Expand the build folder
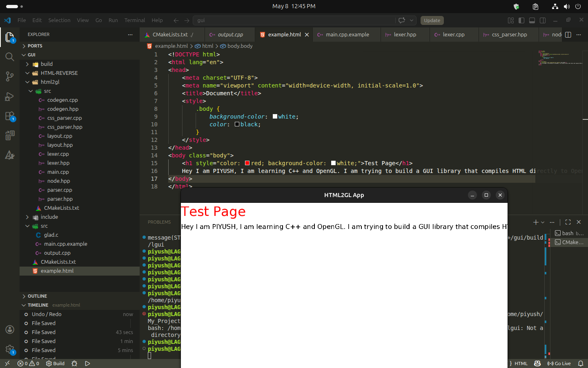 click(80, 64)
